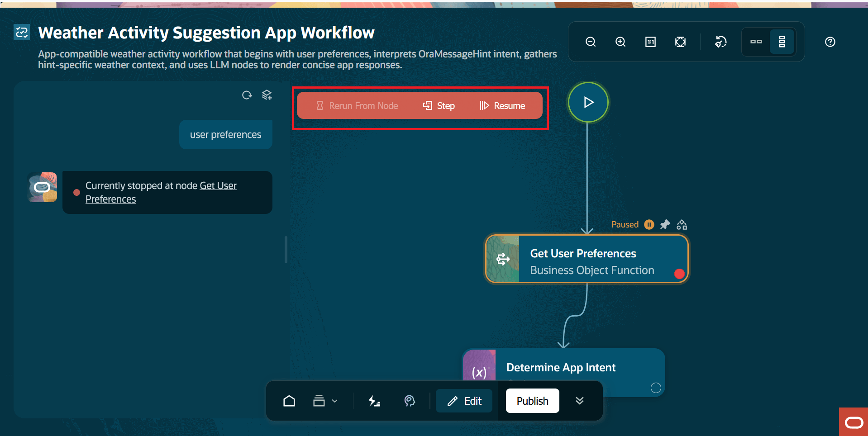Fit the workflow to the screen

[680, 42]
